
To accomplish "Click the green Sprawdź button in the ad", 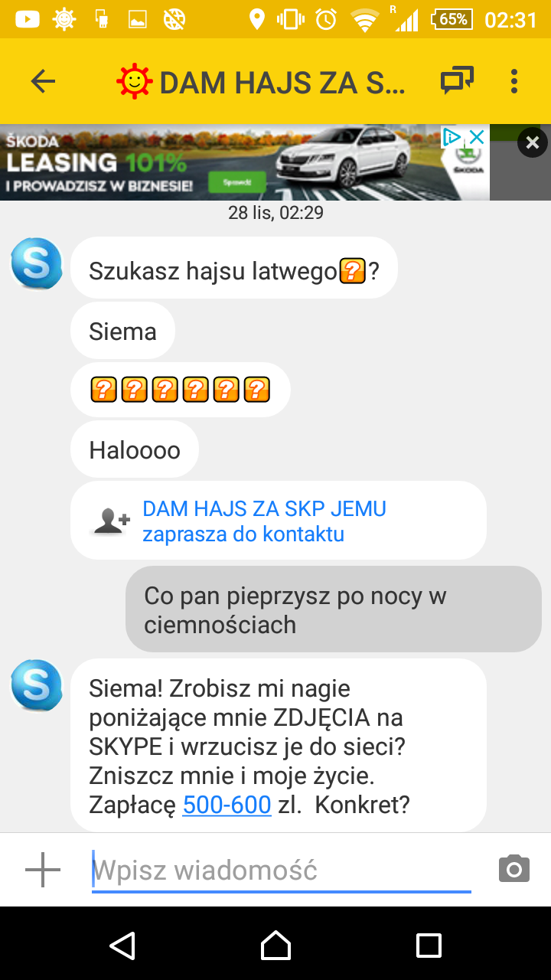I will coord(243,183).
